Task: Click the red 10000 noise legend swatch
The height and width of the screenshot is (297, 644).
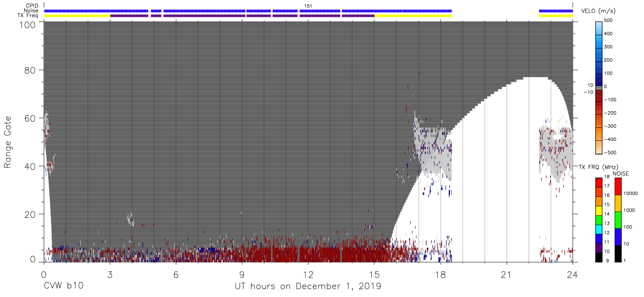Action: (618, 187)
